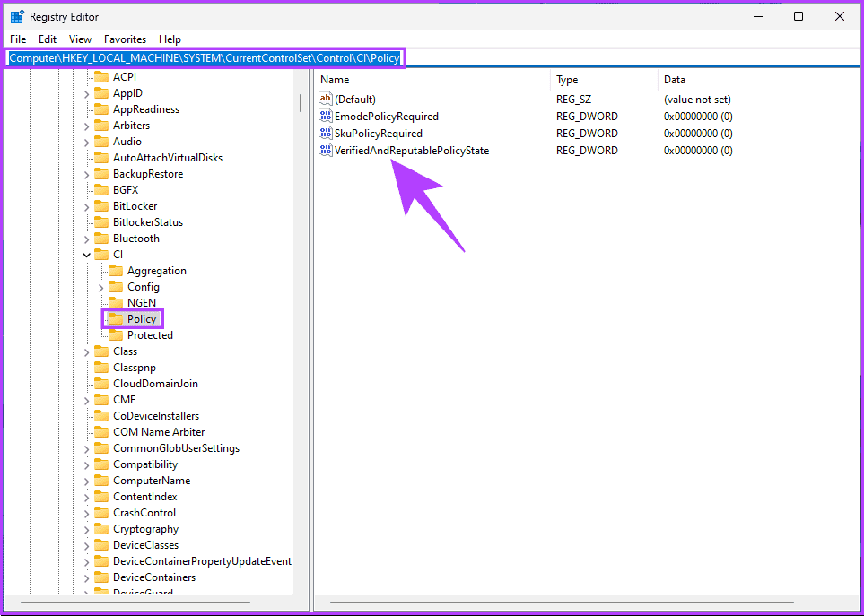Viewport: 864px width, 616px height.
Task: Click the Protected folder icon under CI
Action: click(x=116, y=335)
